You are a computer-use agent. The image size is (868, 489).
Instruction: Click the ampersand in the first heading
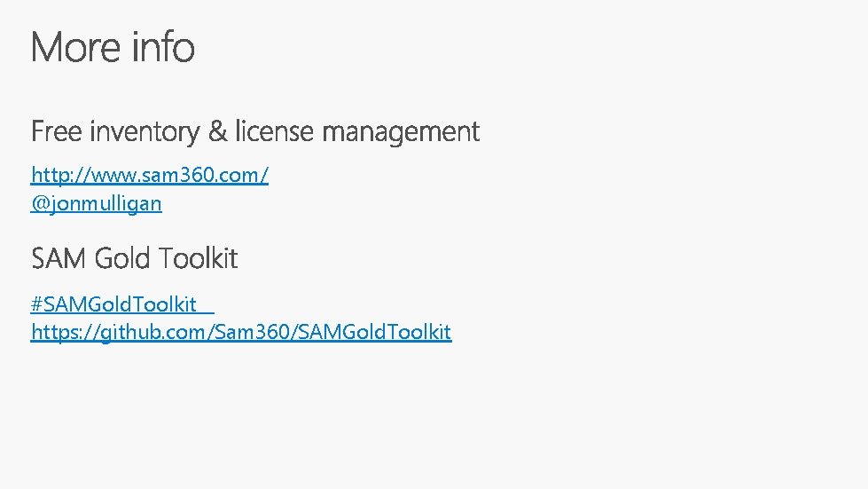[x=217, y=132]
